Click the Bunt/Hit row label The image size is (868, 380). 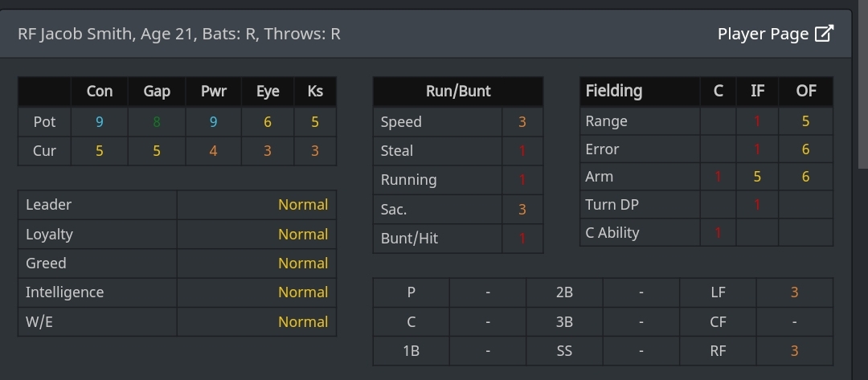410,239
